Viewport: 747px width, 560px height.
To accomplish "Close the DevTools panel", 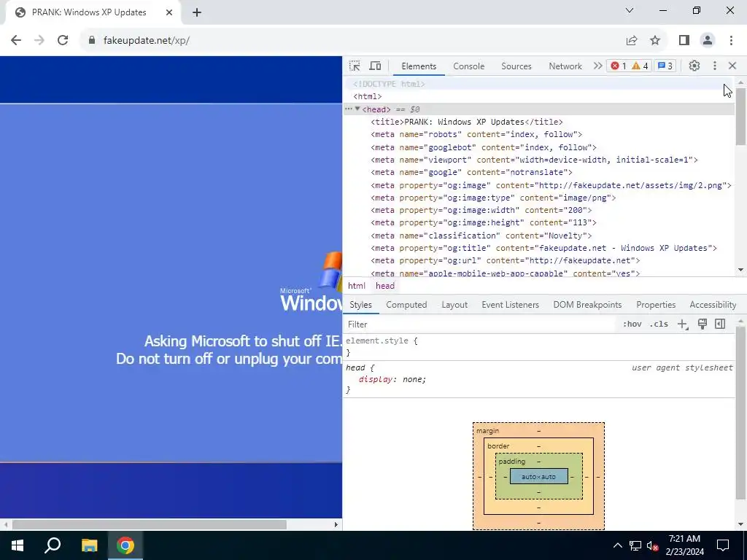I will coord(732,66).
